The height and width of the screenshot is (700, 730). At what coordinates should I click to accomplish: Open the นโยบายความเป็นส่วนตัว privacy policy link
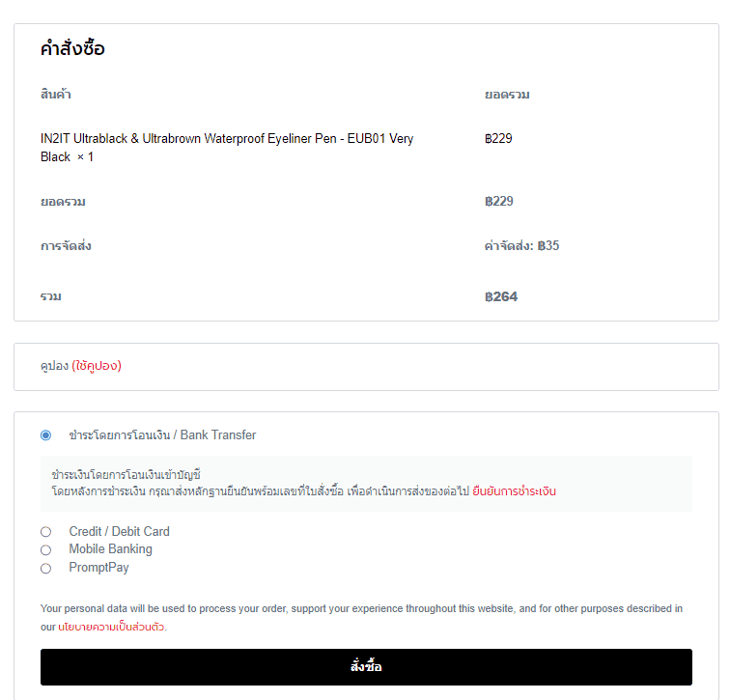112,628
